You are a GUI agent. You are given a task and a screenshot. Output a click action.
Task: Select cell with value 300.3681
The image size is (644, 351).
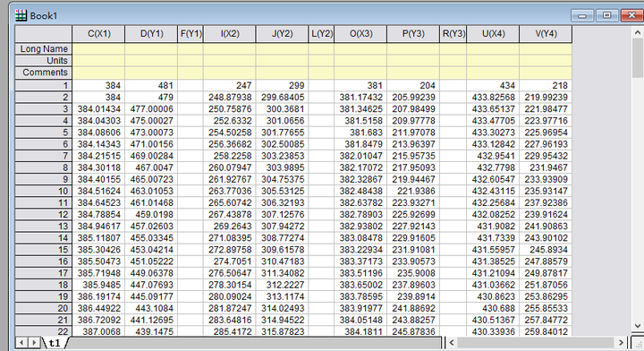(x=282, y=109)
